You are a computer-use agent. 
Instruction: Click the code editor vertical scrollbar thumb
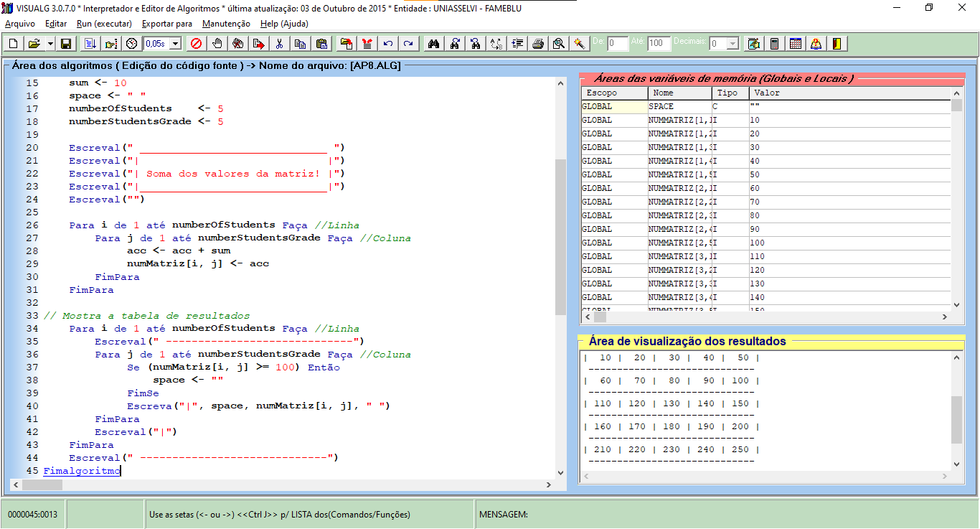click(560, 237)
